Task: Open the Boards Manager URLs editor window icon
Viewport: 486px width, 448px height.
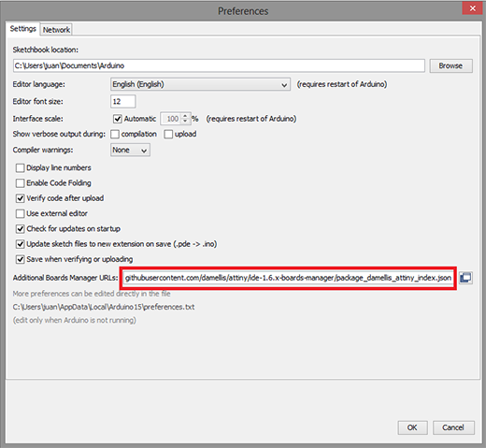Action: click(465, 278)
